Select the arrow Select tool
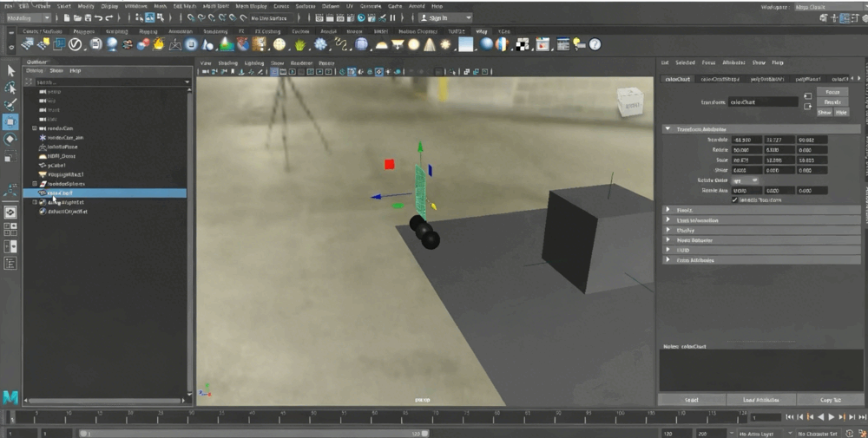The width and height of the screenshot is (868, 438). [x=10, y=71]
